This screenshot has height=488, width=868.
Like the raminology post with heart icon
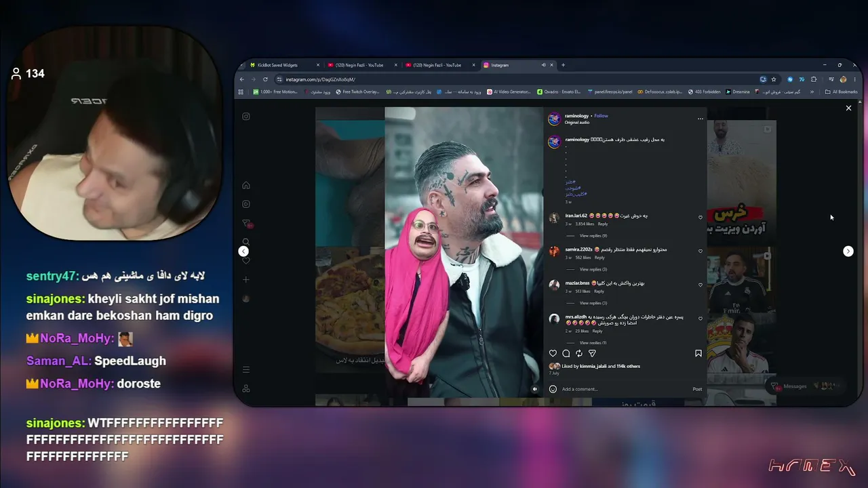click(x=553, y=353)
